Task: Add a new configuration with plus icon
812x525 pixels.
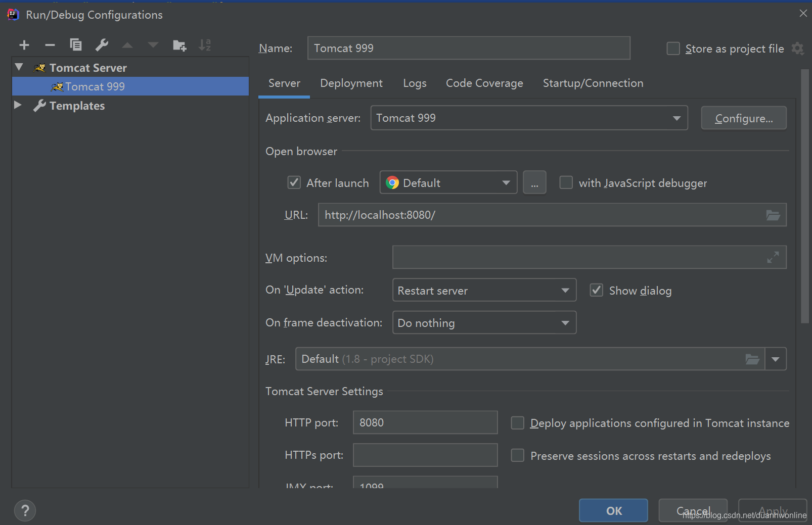Action: pos(24,45)
